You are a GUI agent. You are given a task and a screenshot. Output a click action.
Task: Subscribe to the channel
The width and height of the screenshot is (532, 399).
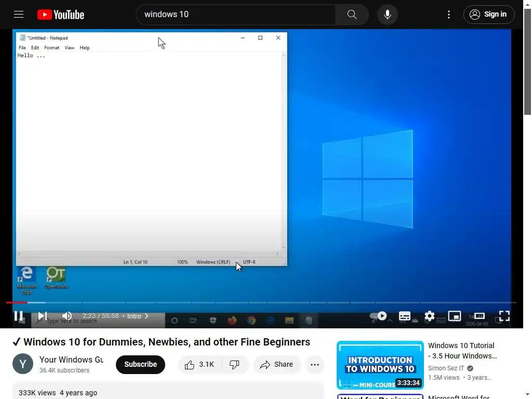[140, 364]
